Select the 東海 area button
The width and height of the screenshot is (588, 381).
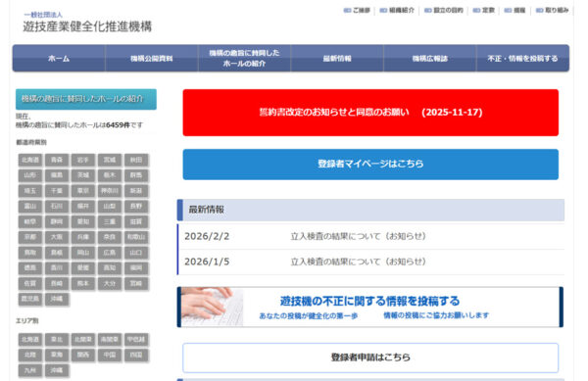pyautogui.click(x=57, y=355)
